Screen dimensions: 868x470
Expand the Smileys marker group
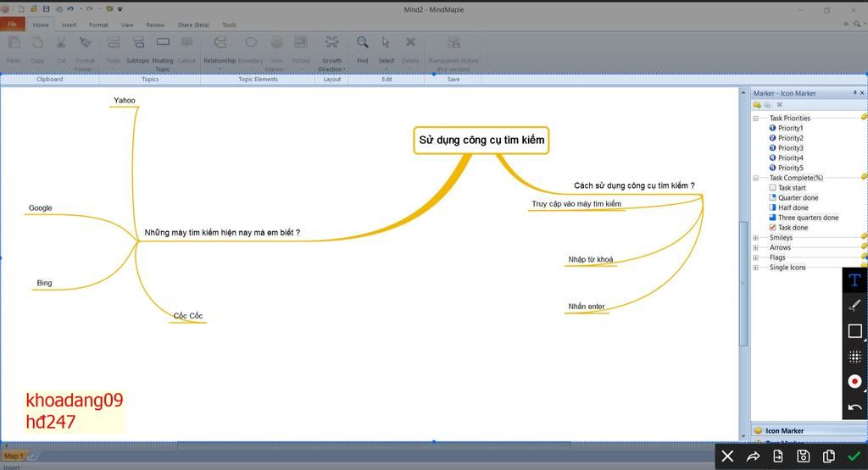coord(755,238)
